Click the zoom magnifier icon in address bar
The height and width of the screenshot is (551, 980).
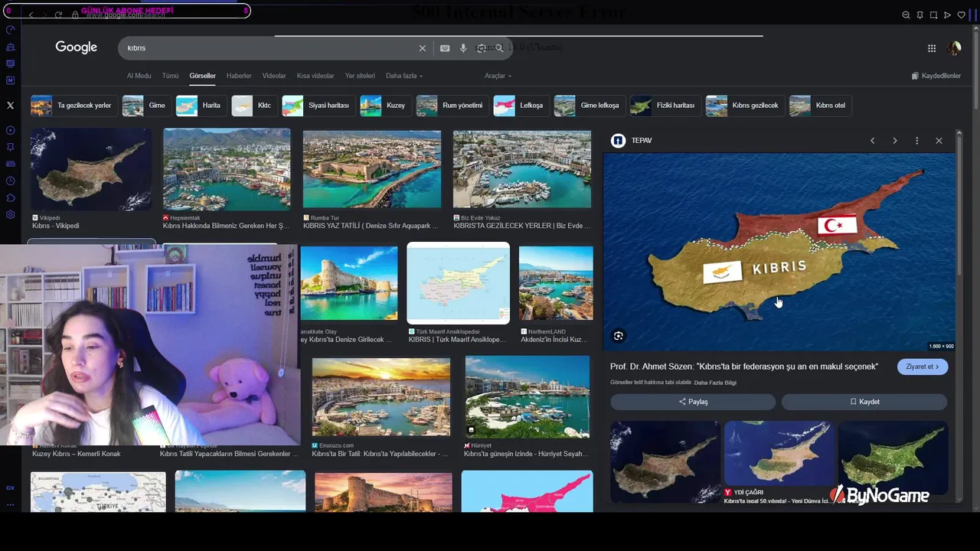point(906,15)
